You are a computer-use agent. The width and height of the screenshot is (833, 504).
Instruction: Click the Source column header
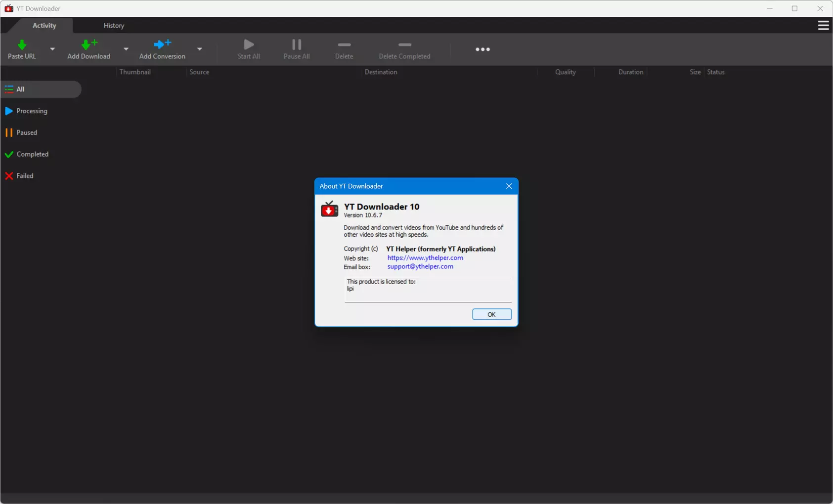click(x=199, y=72)
